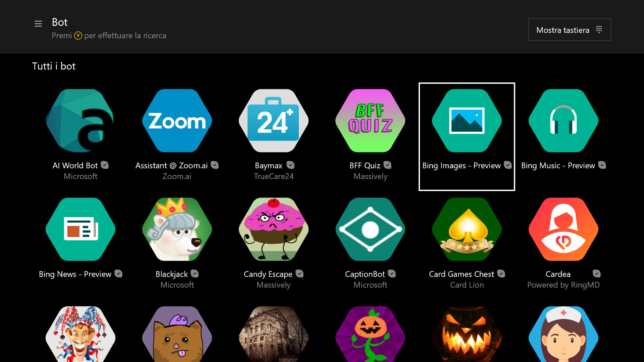
Task: Click the Y button search hint icon
Action: [78, 36]
